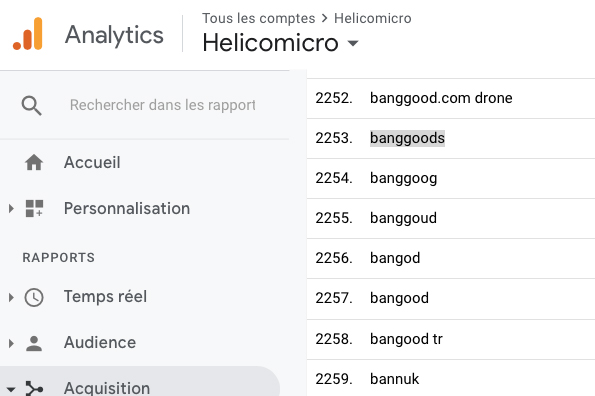Expand the Temps réel section arrow
The height and width of the screenshot is (396, 595).
coord(11,297)
